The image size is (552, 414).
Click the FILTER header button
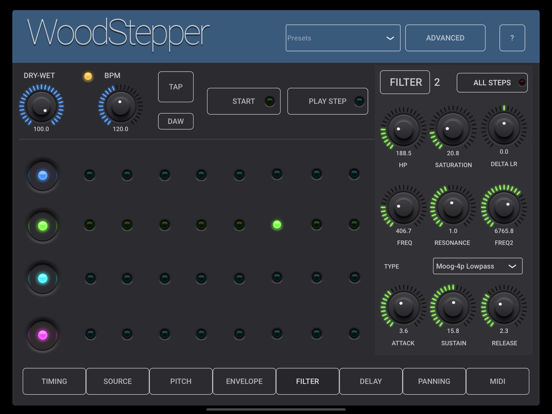405,82
